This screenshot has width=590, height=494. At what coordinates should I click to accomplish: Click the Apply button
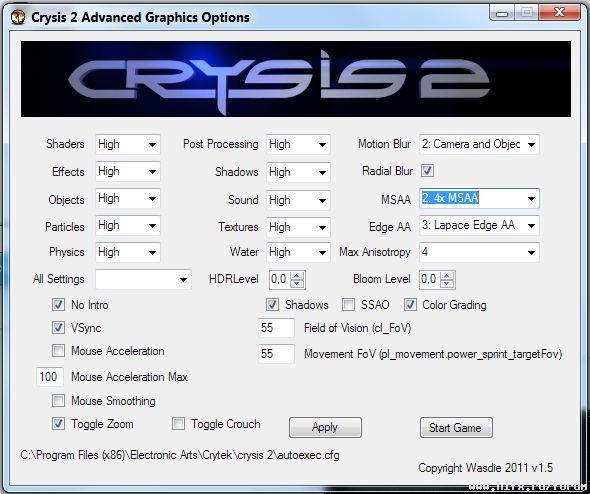click(x=325, y=427)
